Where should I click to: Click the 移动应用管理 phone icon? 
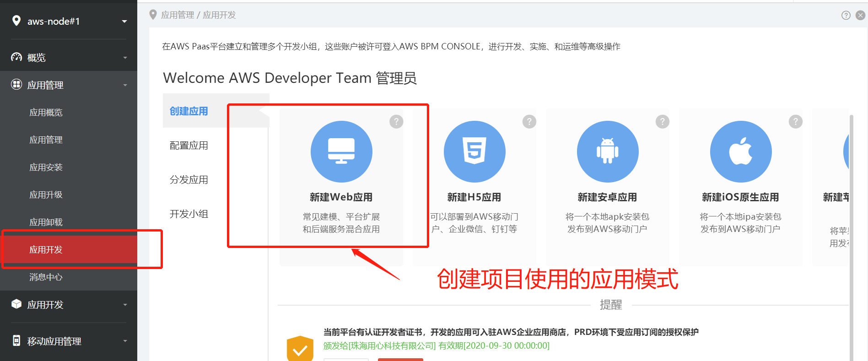click(x=16, y=340)
